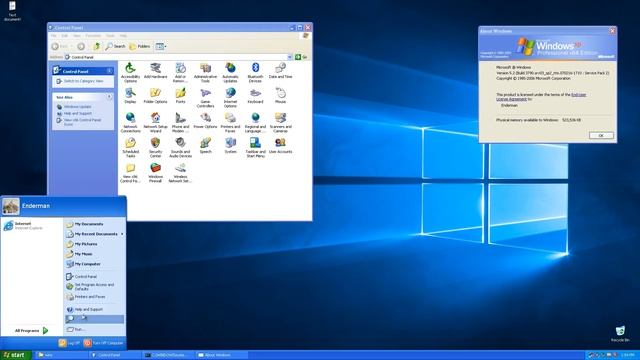Image resolution: width=640 pixels, height=360 pixels.
Task: Open Internet Options icon
Action: pos(230,98)
